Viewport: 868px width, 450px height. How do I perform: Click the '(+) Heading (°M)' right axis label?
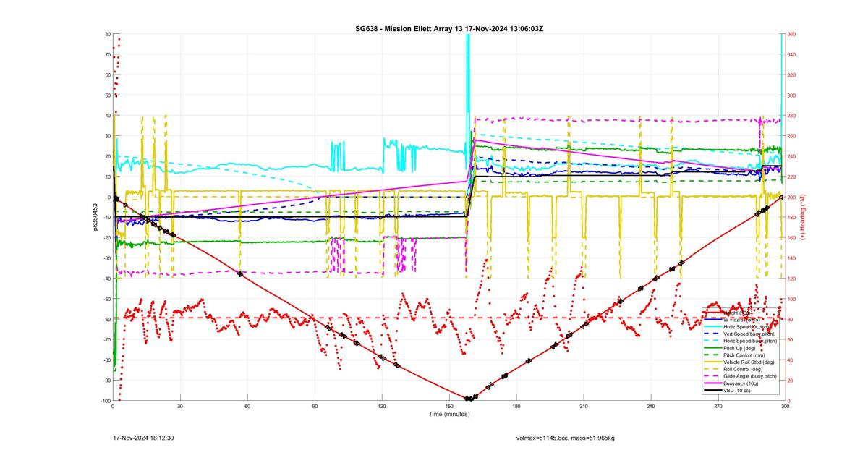click(801, 217)
